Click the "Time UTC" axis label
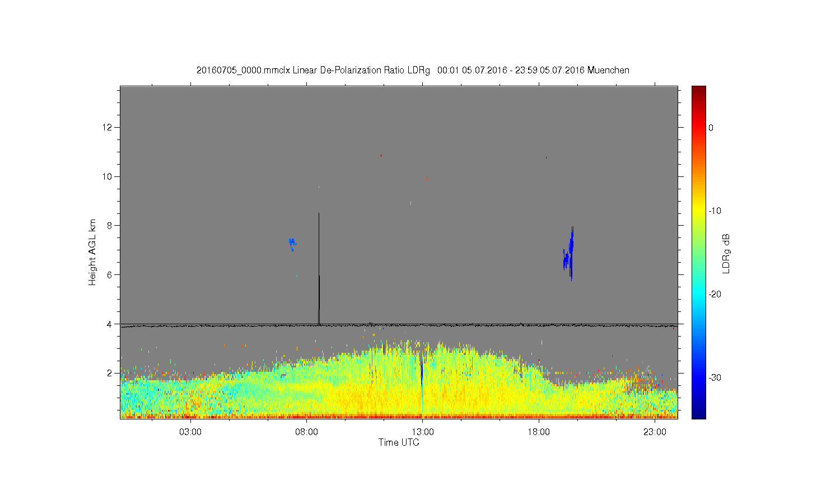 point(399,442)
